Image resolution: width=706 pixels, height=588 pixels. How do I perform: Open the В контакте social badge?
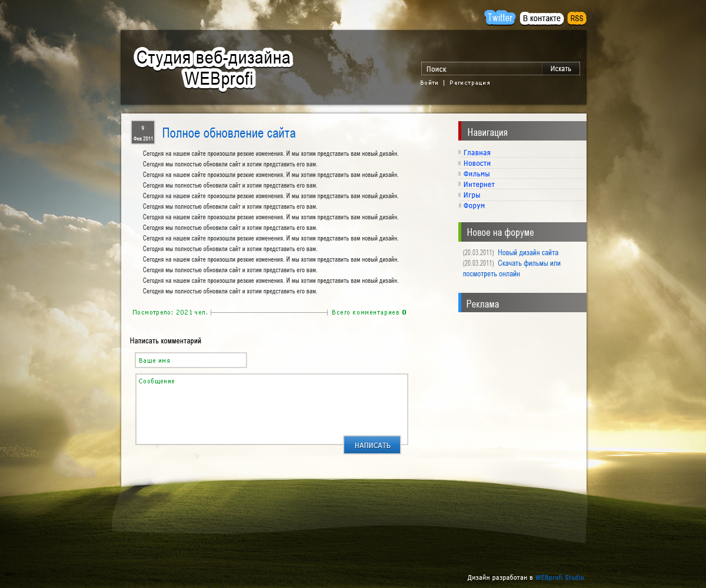(542, 18)
